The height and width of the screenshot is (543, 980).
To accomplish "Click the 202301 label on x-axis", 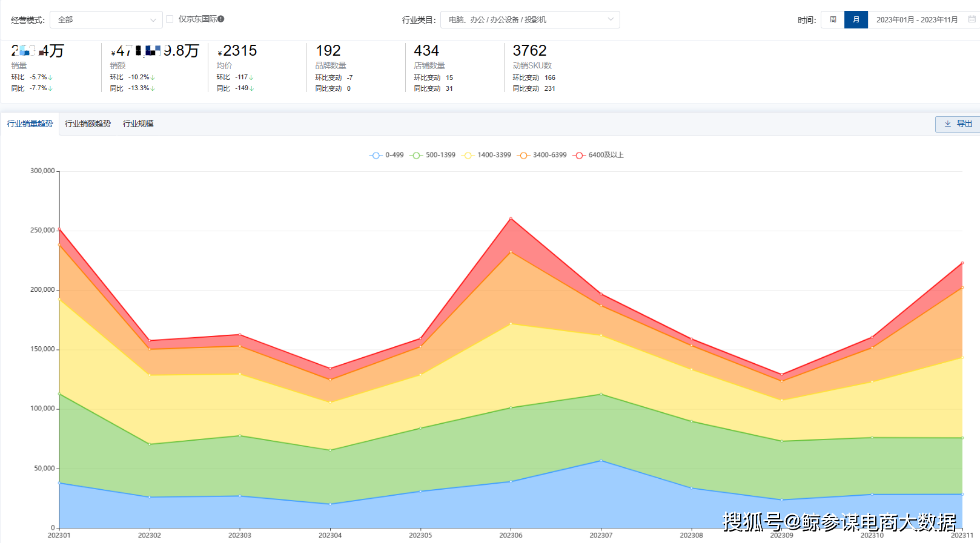I will 59,535.
